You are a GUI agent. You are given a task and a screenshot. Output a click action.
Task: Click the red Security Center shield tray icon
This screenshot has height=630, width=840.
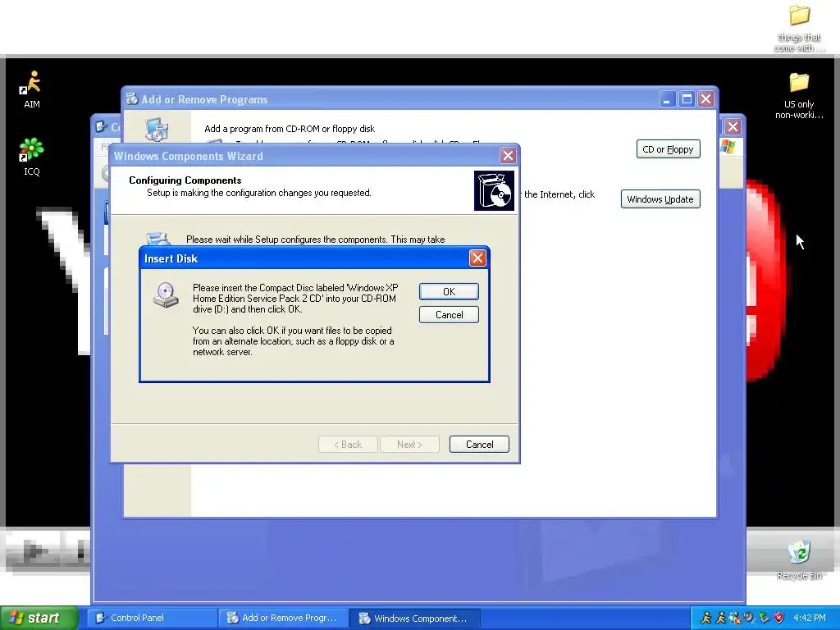pyautogui.click(x=779, y=618)
